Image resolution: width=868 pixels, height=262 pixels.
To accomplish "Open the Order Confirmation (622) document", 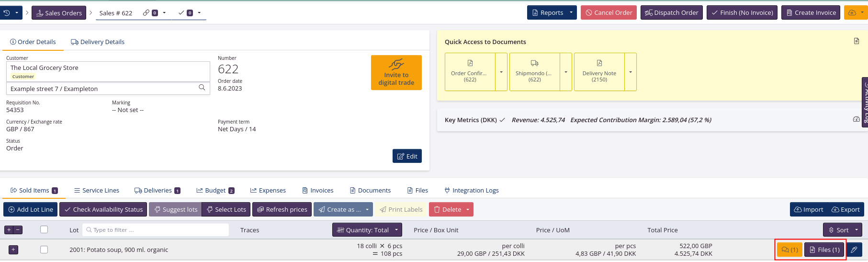I will click(470, 72).
